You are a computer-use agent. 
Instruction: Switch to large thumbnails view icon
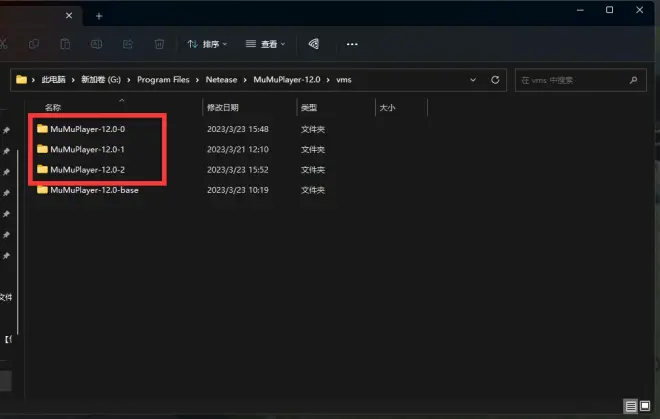pyautogui.click(x=645, y=406)
